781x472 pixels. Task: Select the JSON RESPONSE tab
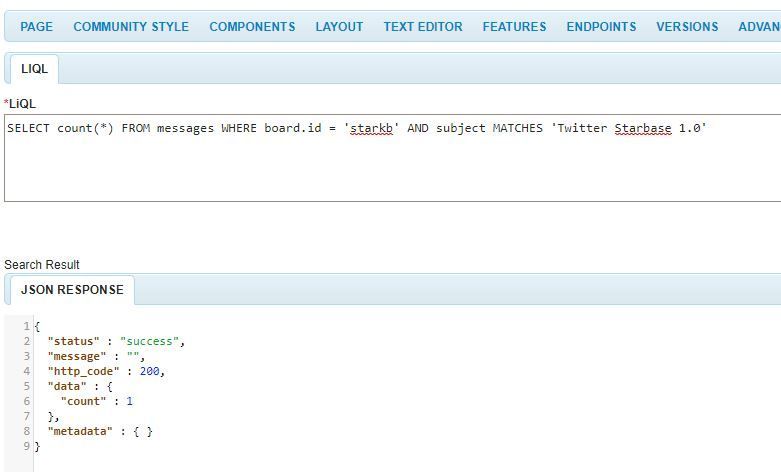[72, 290]
